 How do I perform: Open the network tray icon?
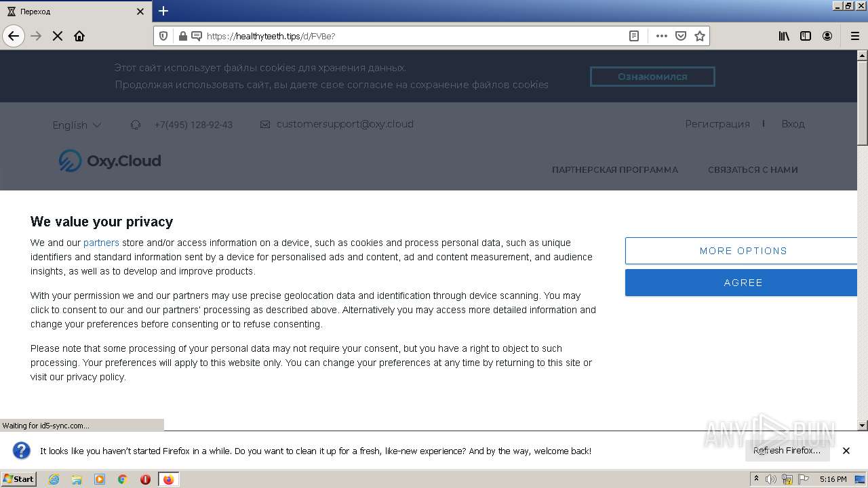coord(787,479)
